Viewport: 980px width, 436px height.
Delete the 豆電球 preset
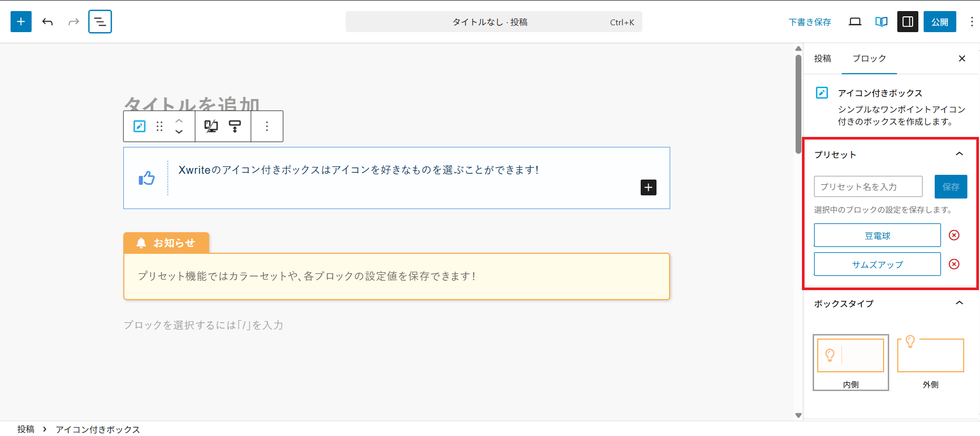(x=954, y=235)
